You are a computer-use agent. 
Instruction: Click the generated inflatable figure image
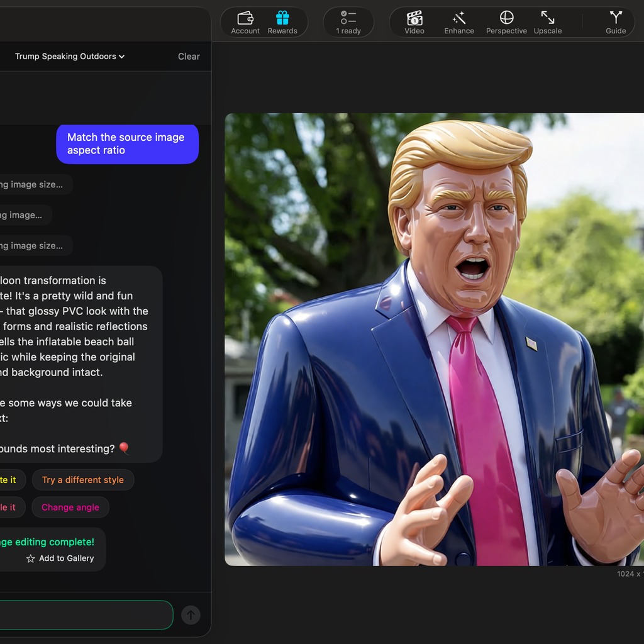tap(434, 340)
